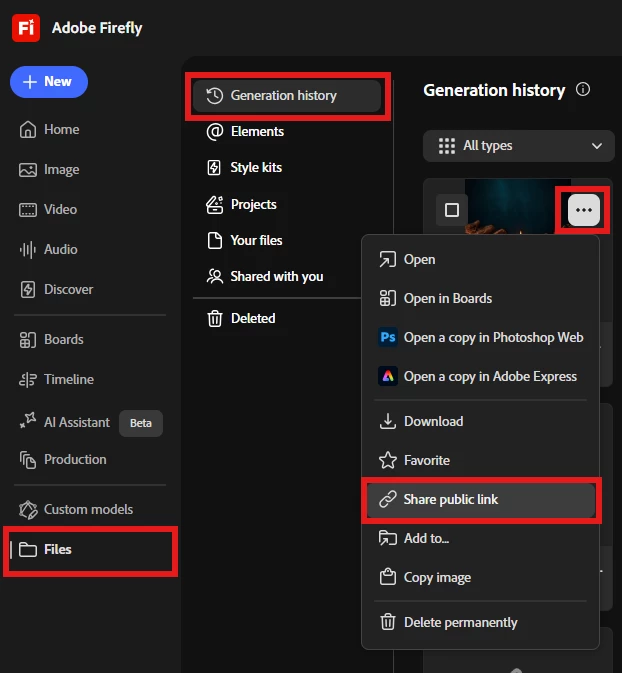This screenshot has height=673, width=622.
Task: Open the Deleted files section
Action: (x=241, y=318)
